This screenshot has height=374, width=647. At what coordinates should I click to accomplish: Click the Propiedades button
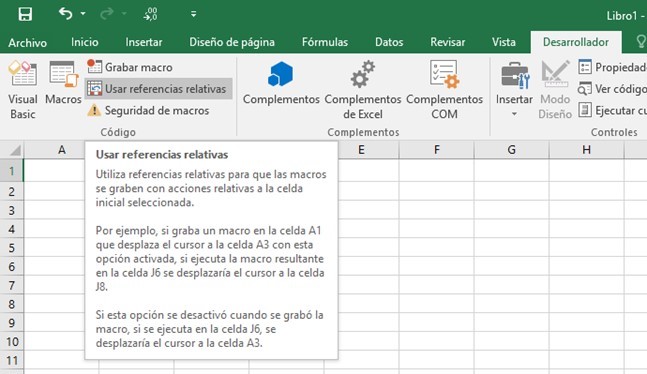click(x=612, y=67)
